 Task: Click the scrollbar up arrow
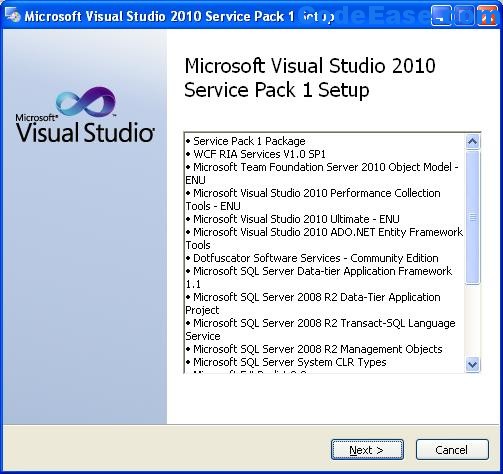click(x=472, y=142)
